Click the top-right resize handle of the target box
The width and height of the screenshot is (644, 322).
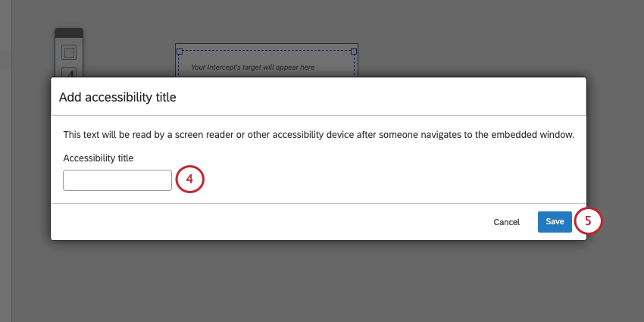(354, 52)
